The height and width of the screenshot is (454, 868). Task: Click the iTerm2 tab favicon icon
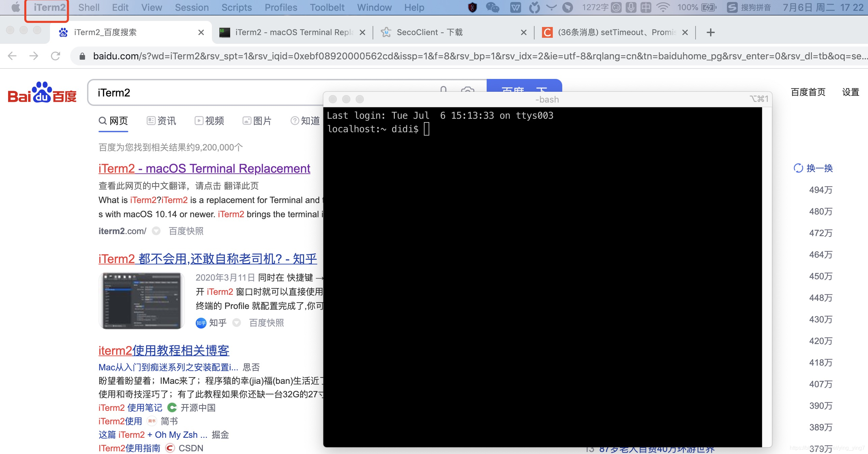pyautogui.click(x=225, y=32)
